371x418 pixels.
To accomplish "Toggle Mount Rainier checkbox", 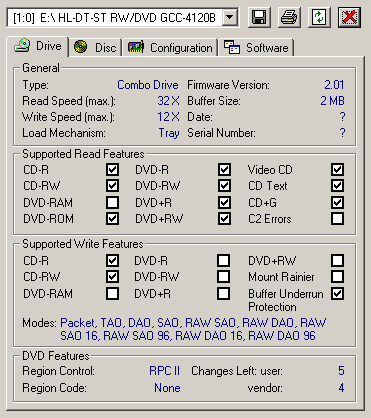I will pos(337,276).
